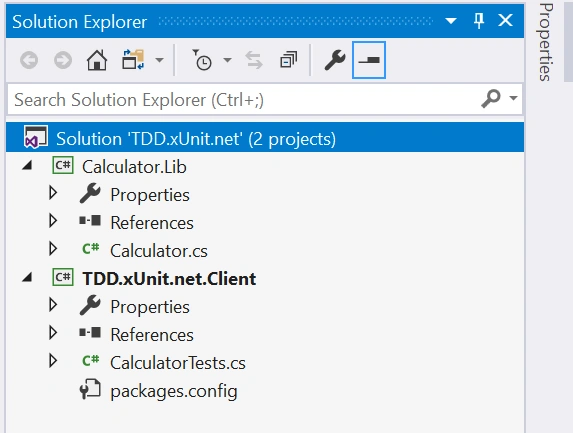Click the two-arrows sync icon
Viewport: 573px width, 433px height.
tap(254, 60)
